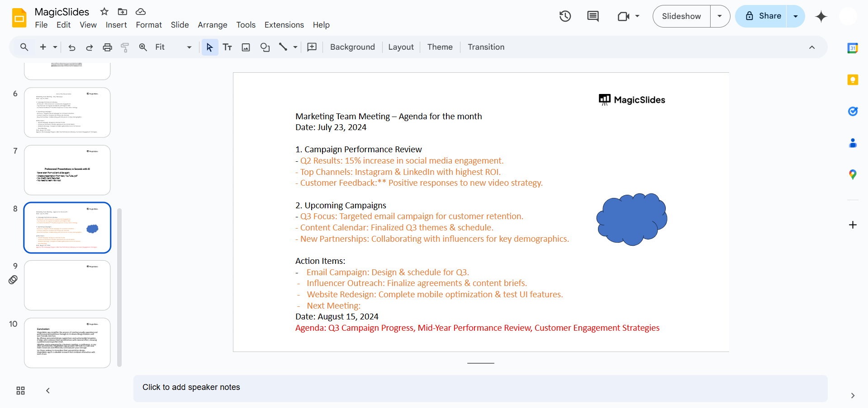Open the comments panel icon
Image resolution: width=868 pixels, height=408 pixels.
[x=593, y=16]
